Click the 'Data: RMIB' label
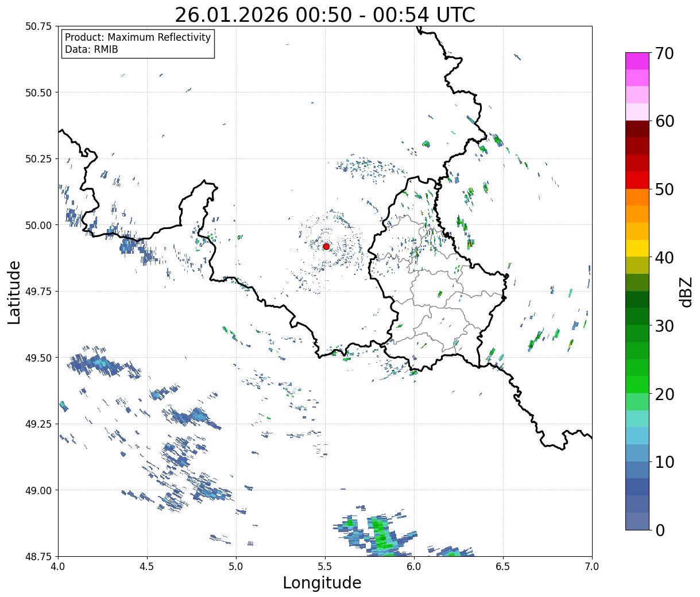This screenshot has height=597, width=700. click(x=91, y=50)
